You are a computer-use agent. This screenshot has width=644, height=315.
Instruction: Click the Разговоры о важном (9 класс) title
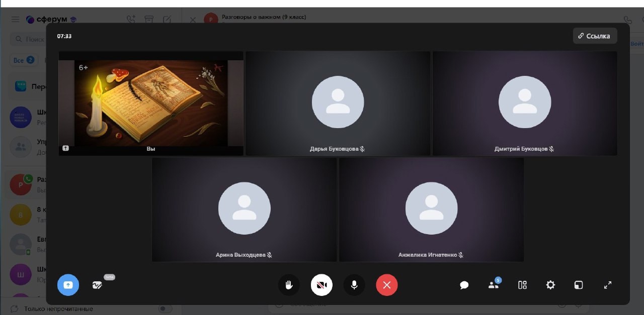(x=264, y=17)
